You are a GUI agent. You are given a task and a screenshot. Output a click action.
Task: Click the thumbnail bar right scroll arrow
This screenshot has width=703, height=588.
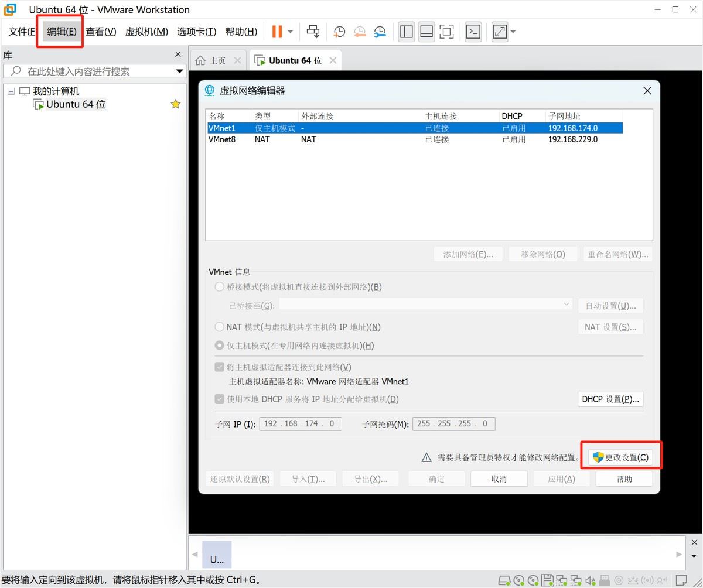pyautogui.click(x=679, y=554)
